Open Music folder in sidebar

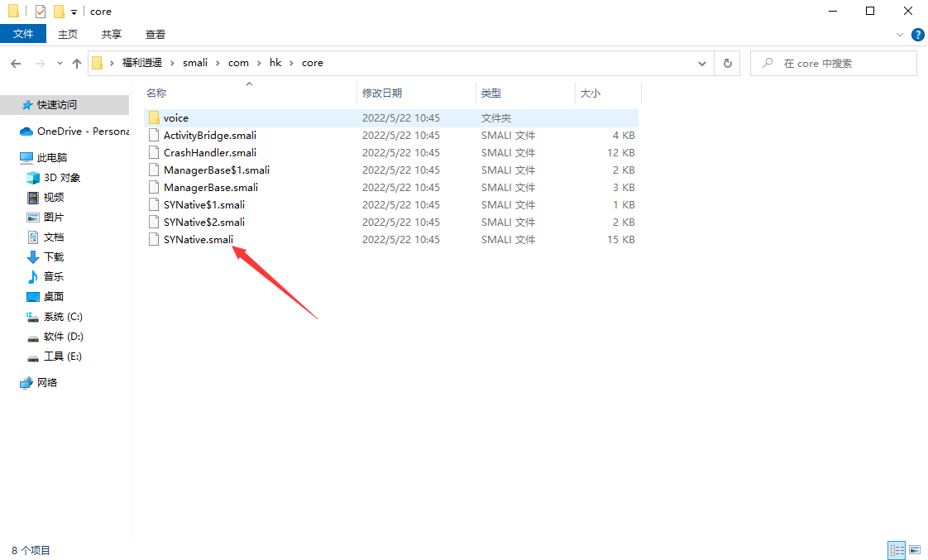pyautogui.click(x=53, y=277)
